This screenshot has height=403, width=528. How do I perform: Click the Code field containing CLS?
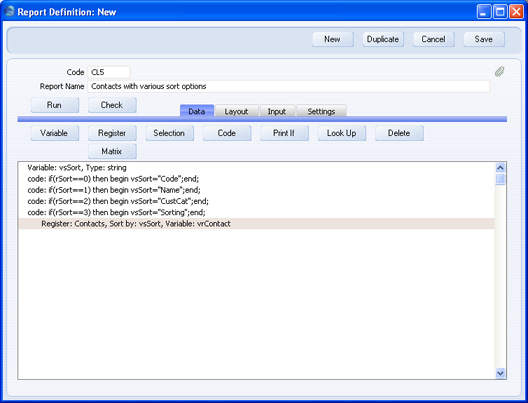click(x=109, y=72)
